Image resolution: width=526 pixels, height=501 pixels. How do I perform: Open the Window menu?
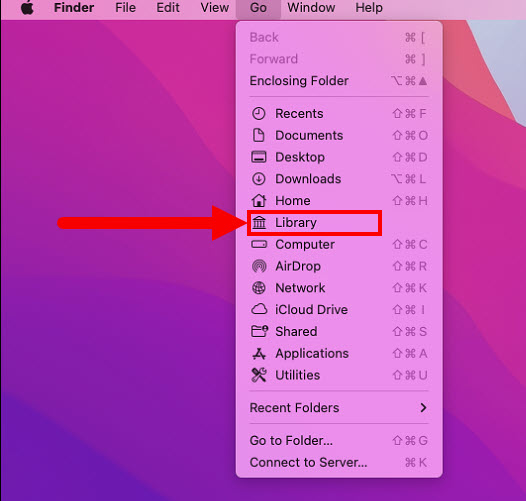coord(311,7)
